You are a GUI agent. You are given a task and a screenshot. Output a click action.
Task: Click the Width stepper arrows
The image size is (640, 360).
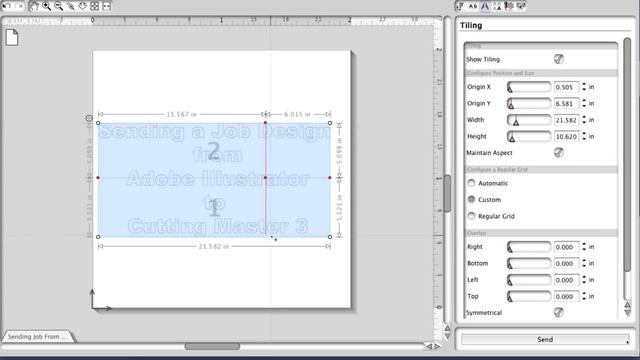(x=584, y=120)
